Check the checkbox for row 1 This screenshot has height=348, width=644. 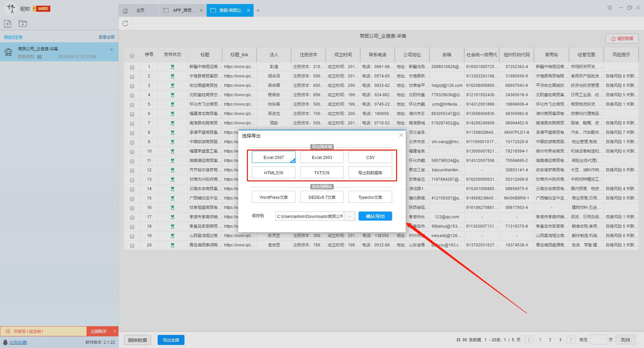click(x=132, y=67)
